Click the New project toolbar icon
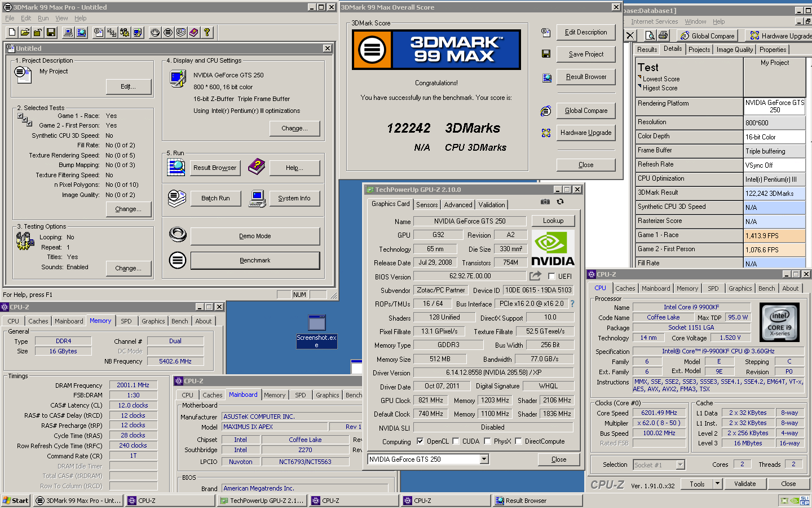 (x=12, y=32)
